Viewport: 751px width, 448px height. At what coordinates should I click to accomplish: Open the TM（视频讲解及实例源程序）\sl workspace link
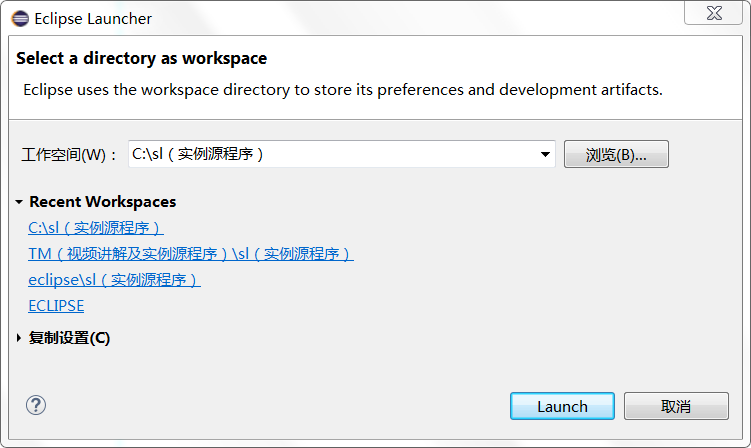point(191,253)
